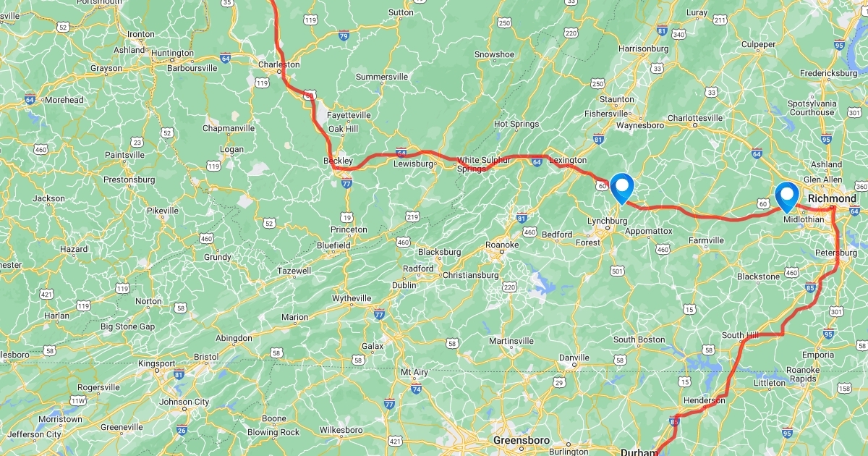The image size is (868, 456).
Task: Click the I-64 shield beside Lewisburg
Action: [x=401, y=152]
